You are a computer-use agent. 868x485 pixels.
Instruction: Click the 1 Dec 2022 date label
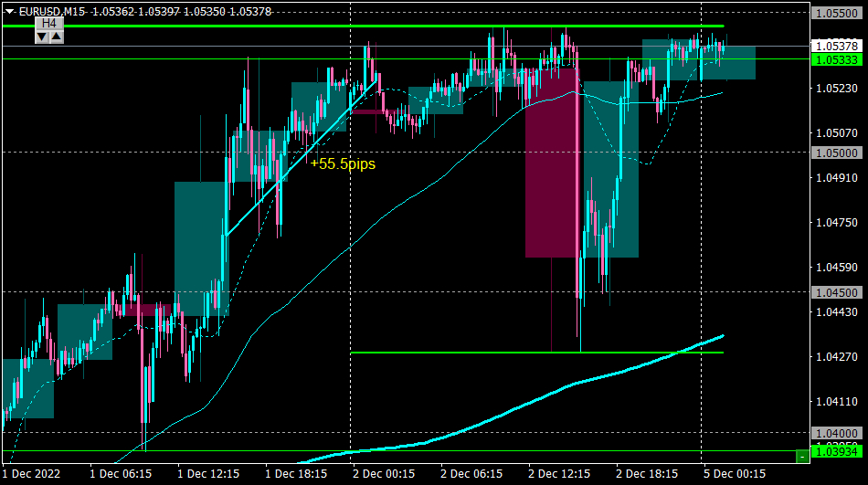pos(32,474)
